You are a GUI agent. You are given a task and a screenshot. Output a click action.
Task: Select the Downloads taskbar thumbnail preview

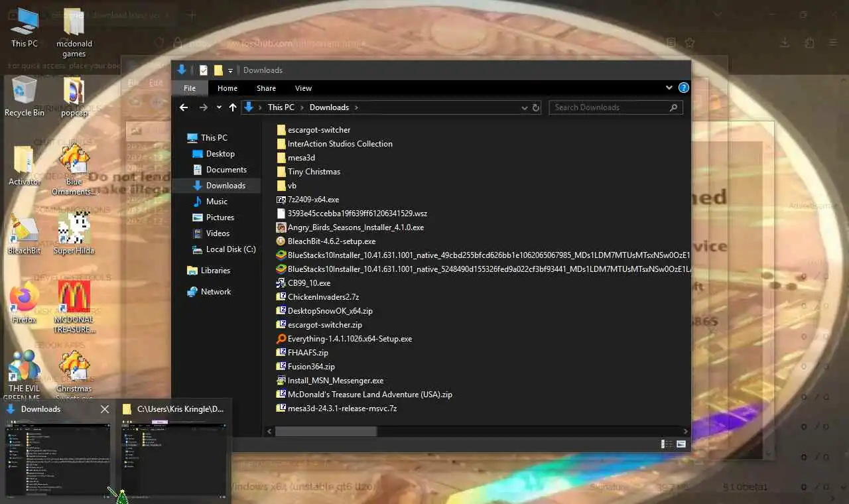point(58,460)
